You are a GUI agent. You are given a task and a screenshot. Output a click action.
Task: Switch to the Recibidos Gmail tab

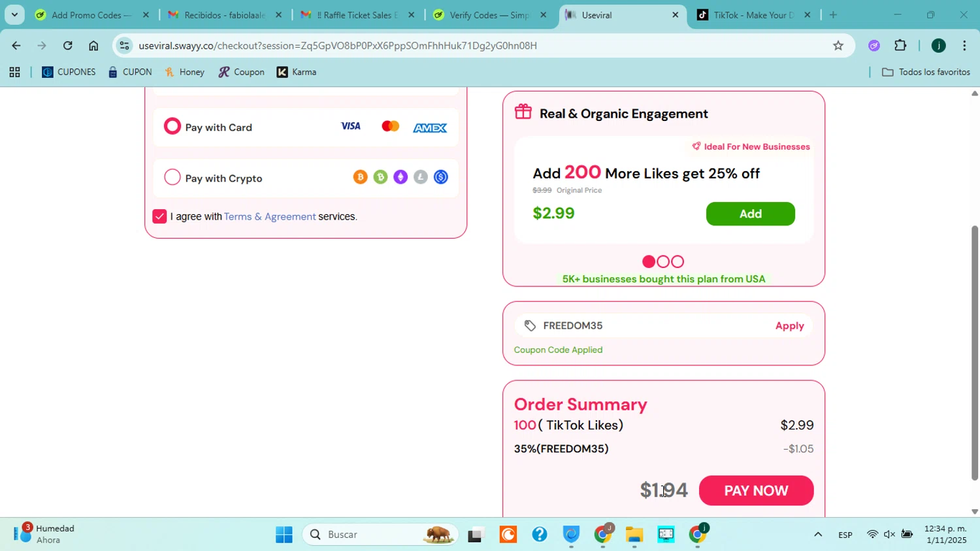pos(224,14)
